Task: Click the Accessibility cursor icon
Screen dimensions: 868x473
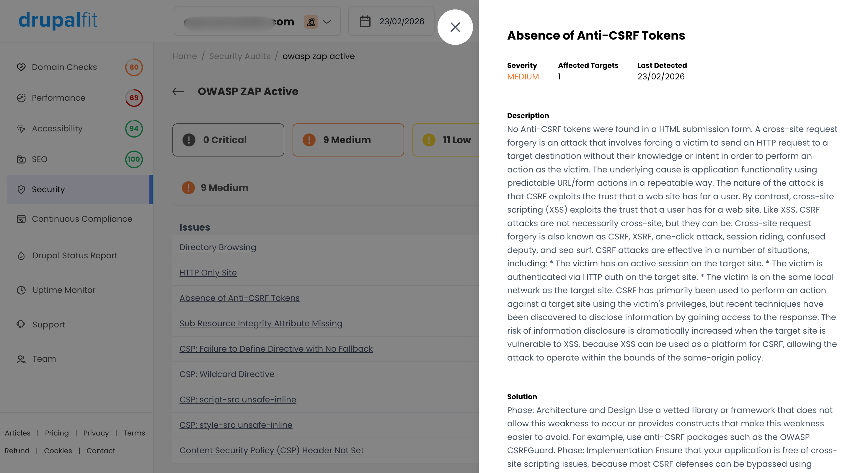Action: [21, 128]
